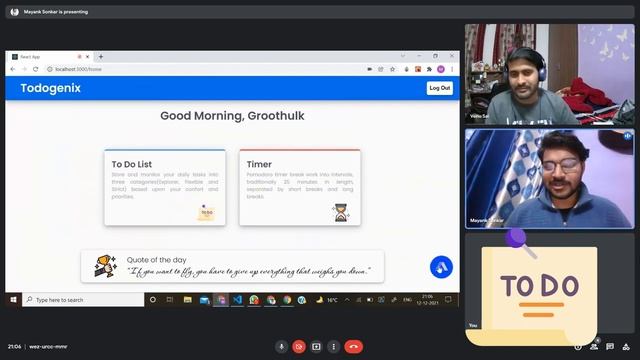Click the ENG language indicator in tray

point(407,300)
